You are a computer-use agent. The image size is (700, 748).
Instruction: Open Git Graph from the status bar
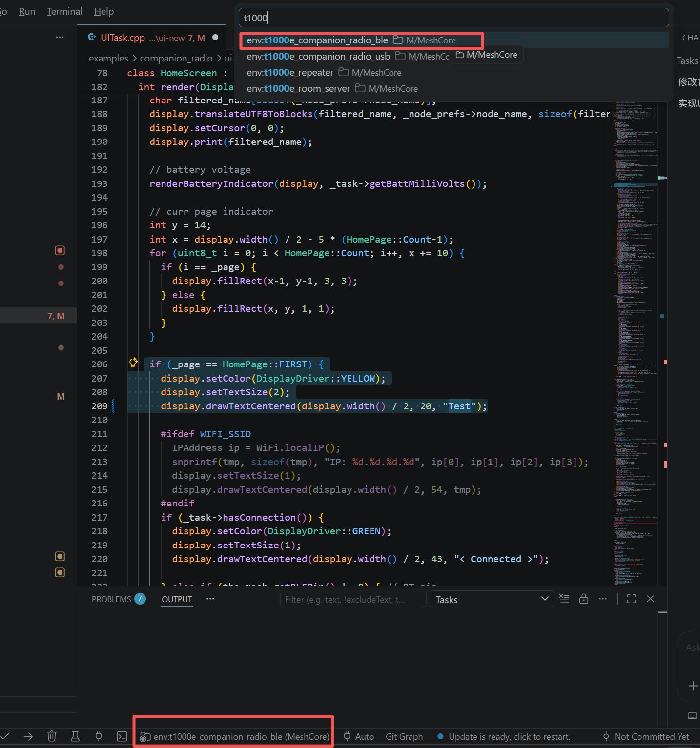[x=404, y=737]
